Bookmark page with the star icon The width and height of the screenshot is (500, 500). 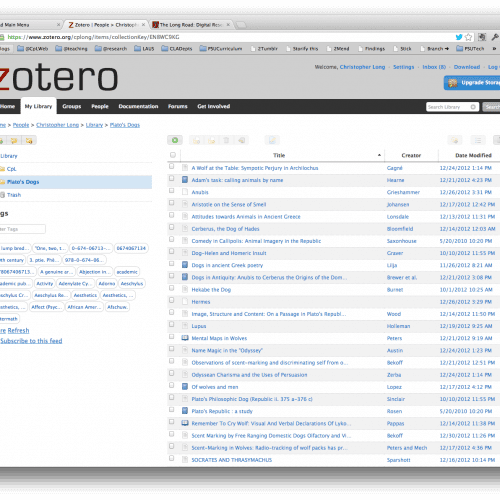coord(468,37)
